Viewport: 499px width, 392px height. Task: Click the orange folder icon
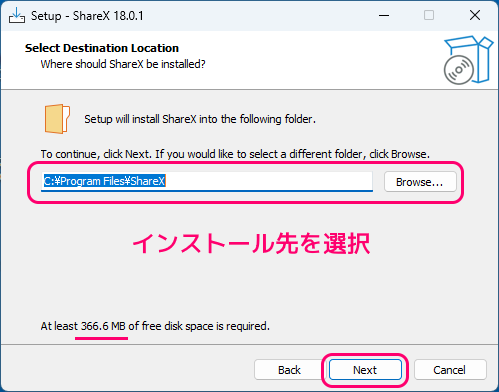click(57, 119)
